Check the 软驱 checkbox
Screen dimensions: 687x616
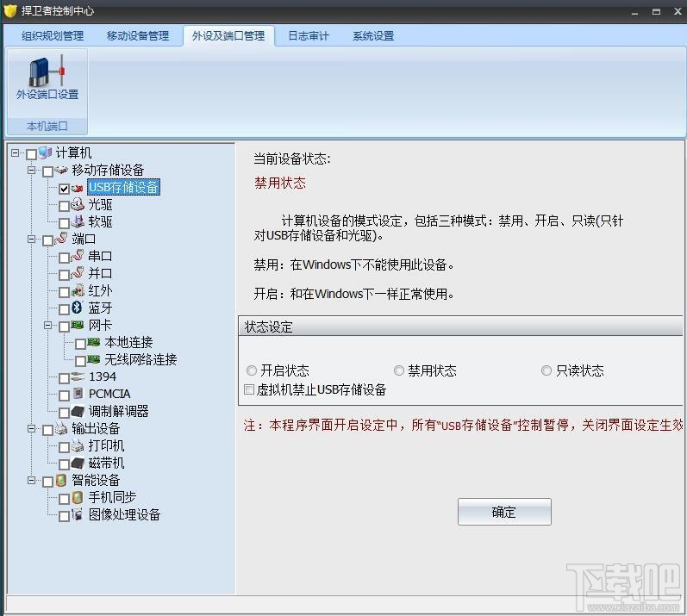click(x=64, y=223)
